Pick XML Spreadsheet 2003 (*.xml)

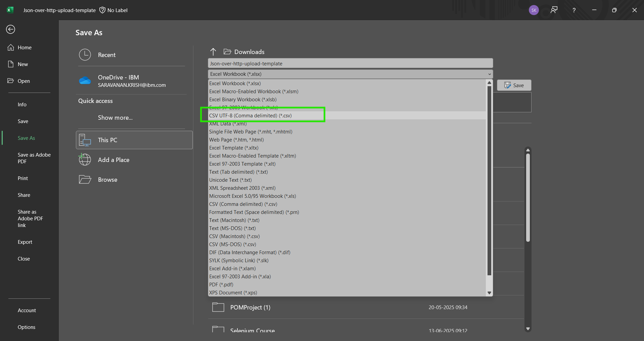(347, 188)
